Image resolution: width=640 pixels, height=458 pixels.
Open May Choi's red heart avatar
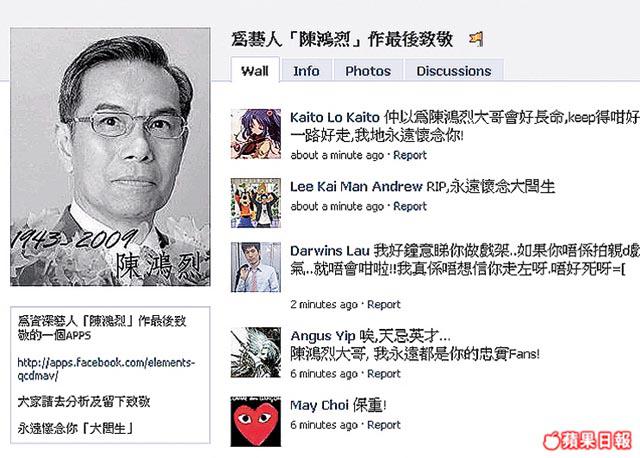(x=256, y=422)
